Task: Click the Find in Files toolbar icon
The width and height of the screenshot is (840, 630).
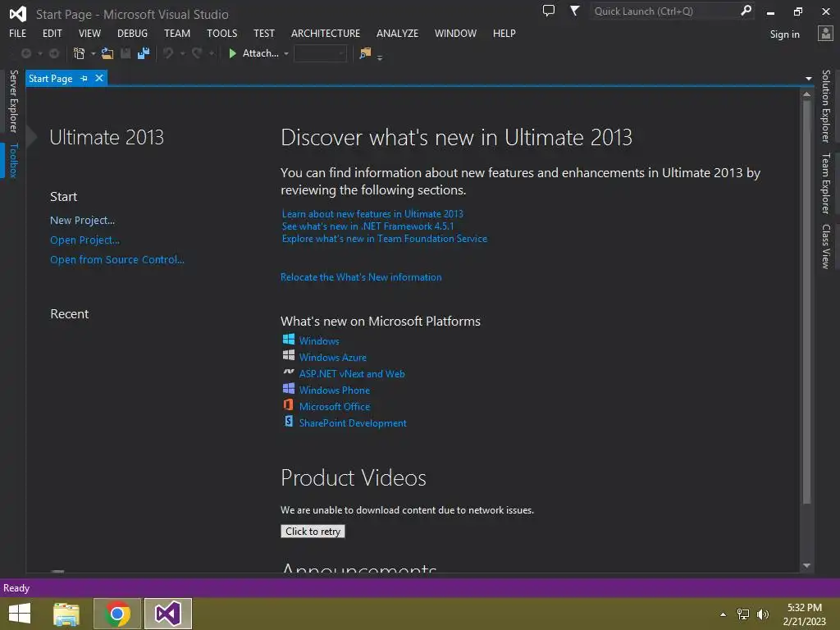Action: [x=365, y=53]
